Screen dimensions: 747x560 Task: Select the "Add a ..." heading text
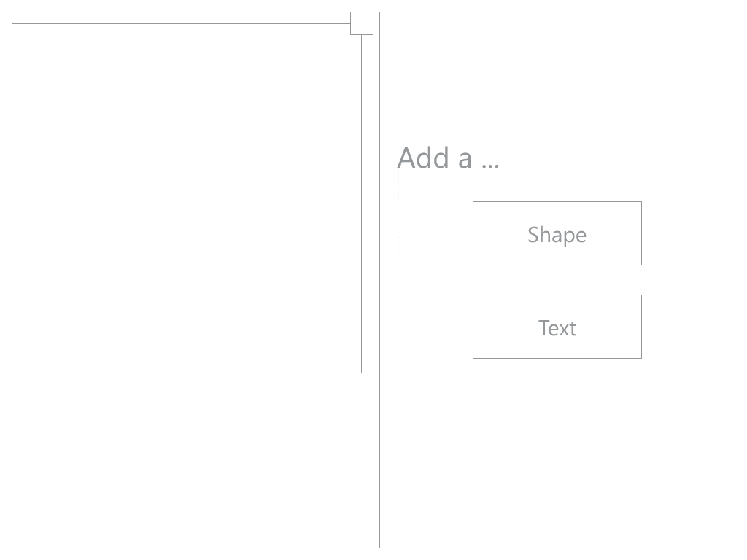pyautogui.click(x=449, y=157)
